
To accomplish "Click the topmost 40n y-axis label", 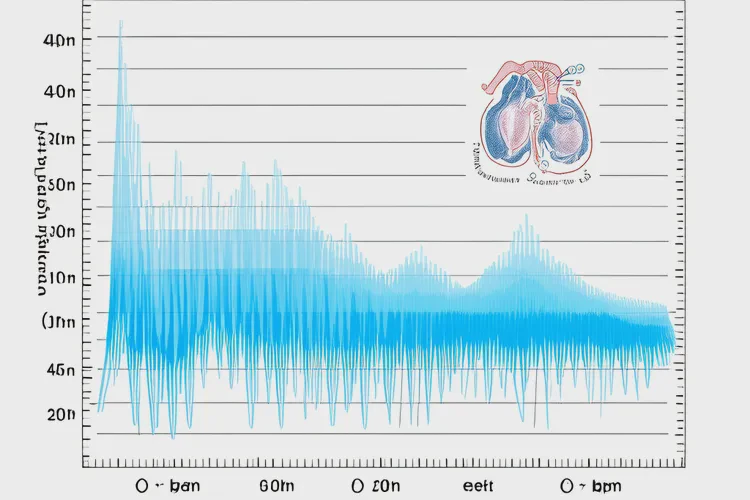I will 61,40.
